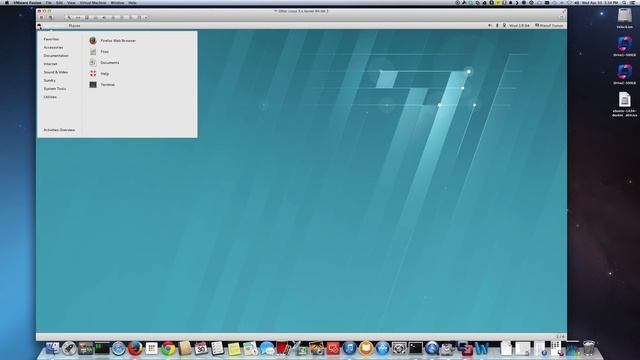This screenshot has width=640, height=360.
Task: Open the View menu in macOS menu bar
Action: coord(71,2)
